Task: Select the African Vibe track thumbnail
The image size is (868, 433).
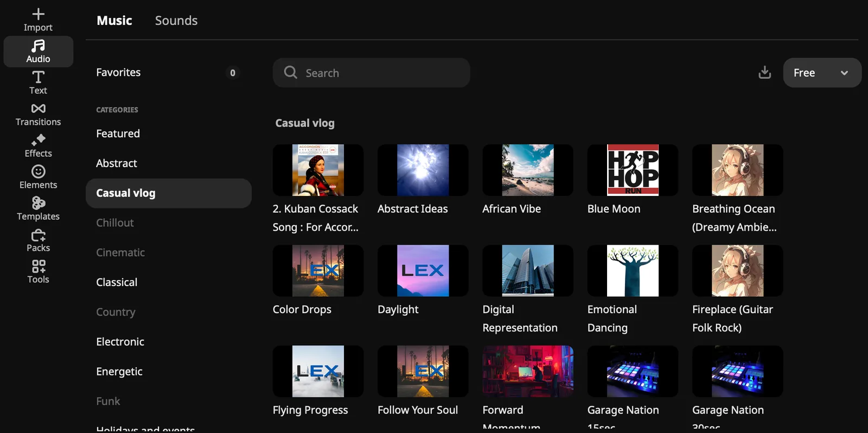Action: 528,170
